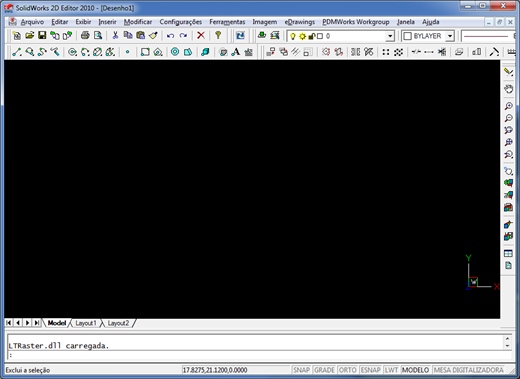The width and height of the screenshot is (520, 379).
Task: Click the New drawing icon
Action: click(16, 35)
